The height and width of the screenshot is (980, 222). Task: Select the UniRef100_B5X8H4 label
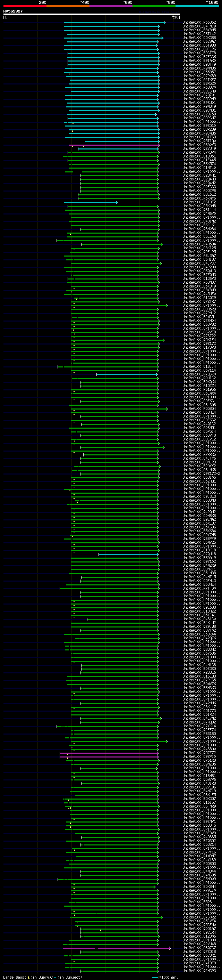pos(199,887)
